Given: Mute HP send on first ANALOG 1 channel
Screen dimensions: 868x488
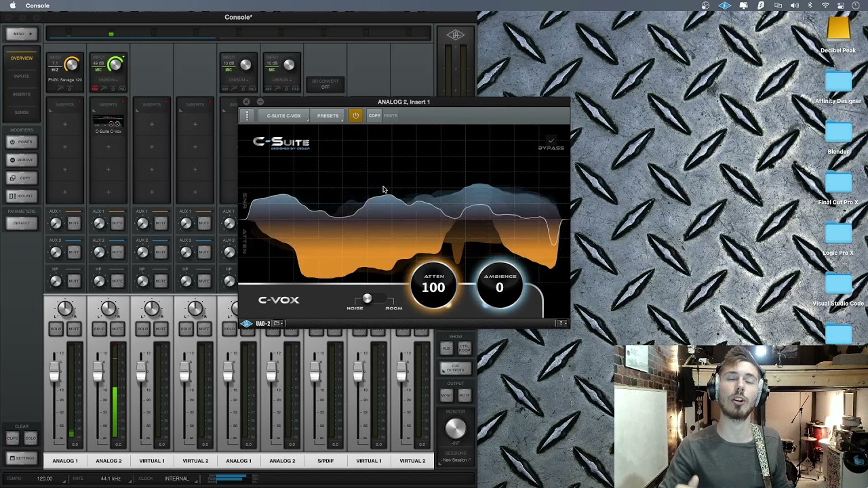Looking at the screenshot, I should [x=74, y=281].
